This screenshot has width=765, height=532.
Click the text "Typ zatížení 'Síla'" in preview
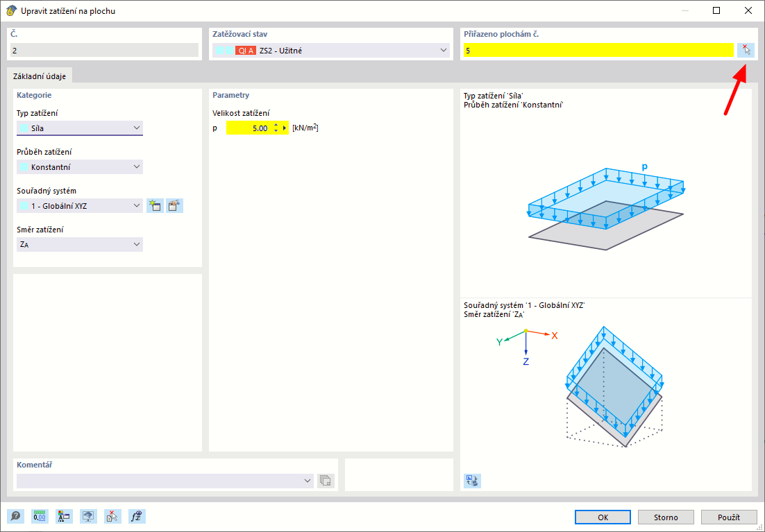(x=494, y=96)
